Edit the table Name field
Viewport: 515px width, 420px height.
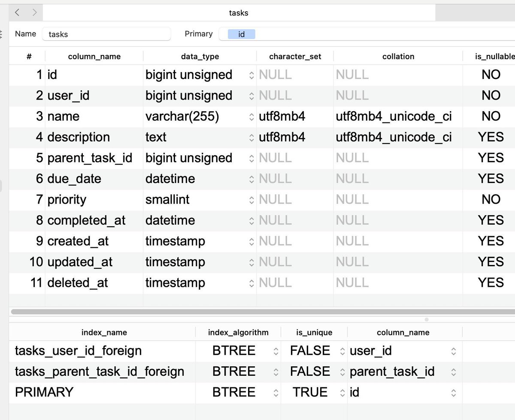click(106, 34)
